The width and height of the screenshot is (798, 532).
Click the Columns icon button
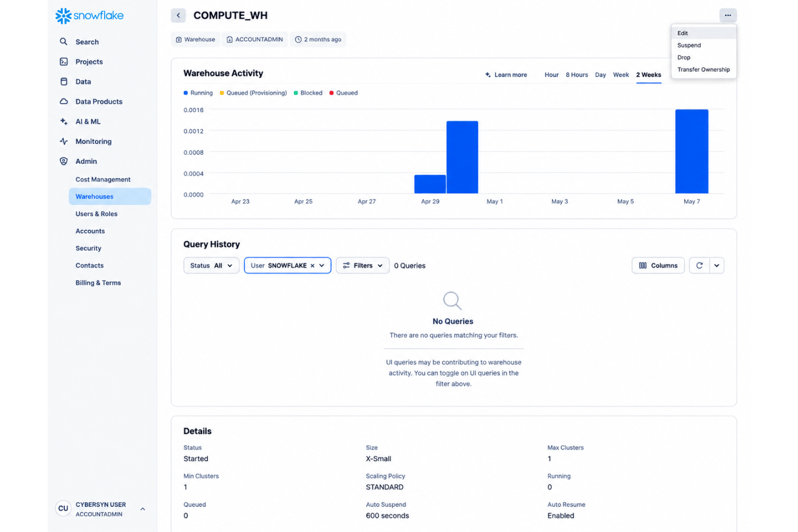(658, 265)
